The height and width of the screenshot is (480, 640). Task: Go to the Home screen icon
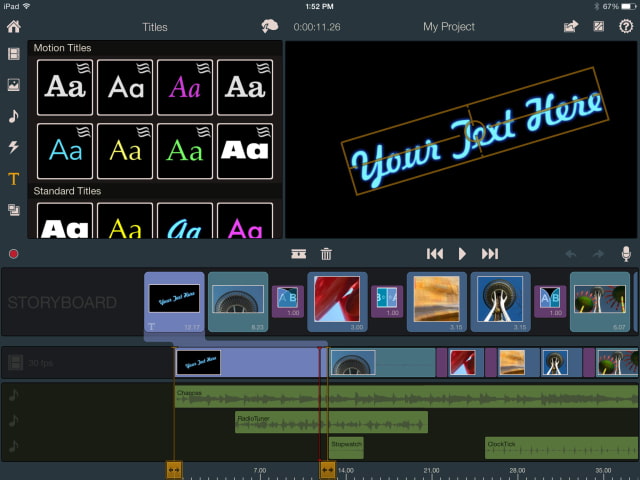(x=14, y=27)
